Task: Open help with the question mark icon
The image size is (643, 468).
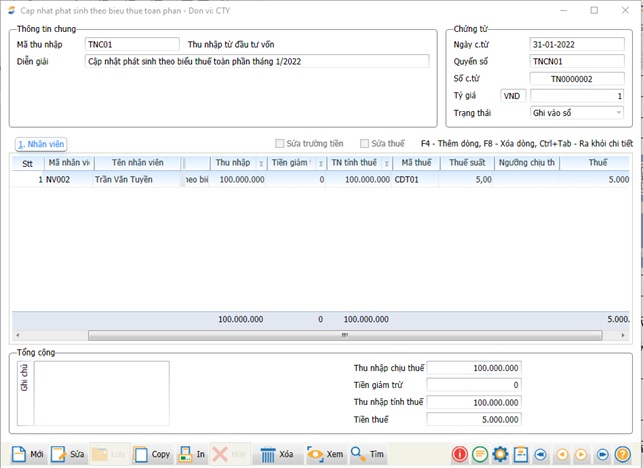Action: point(623,455)
